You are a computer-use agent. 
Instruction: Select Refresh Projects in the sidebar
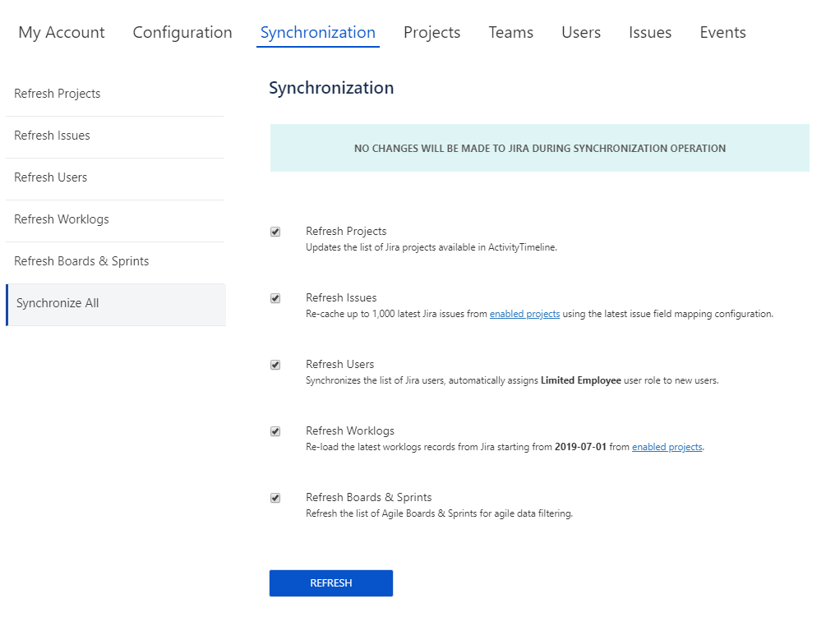pyautogui.click(x=58, y=94)
